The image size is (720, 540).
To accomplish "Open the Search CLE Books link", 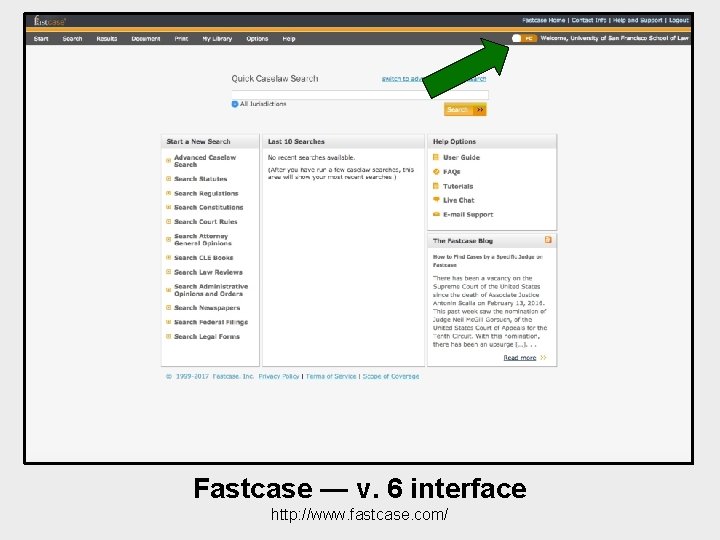I will (203, 258).
